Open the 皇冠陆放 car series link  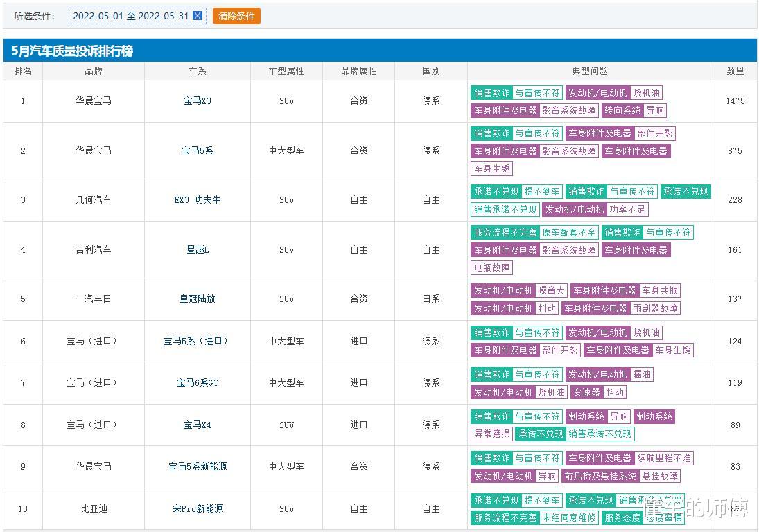click(198, 299)
